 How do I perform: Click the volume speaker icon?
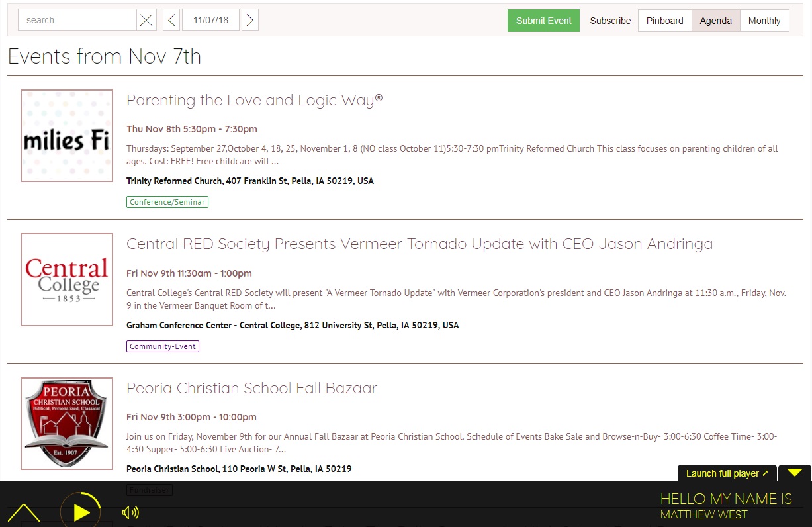[130, 512]
